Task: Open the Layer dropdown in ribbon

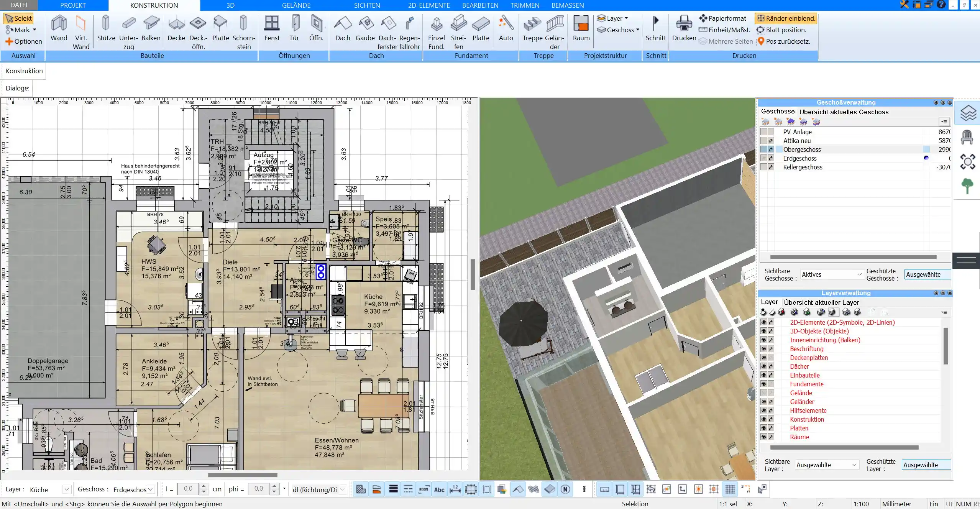Action: pos(613,18)
